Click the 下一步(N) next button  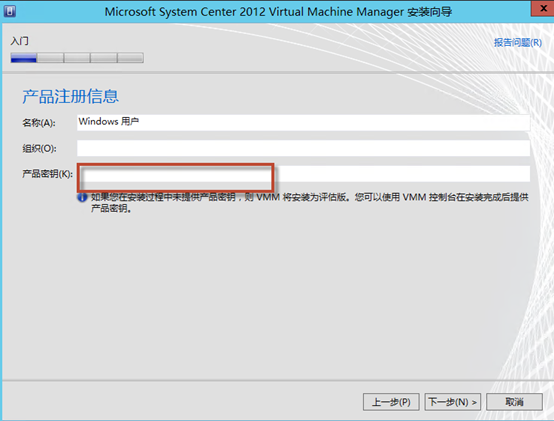point(453,402)
